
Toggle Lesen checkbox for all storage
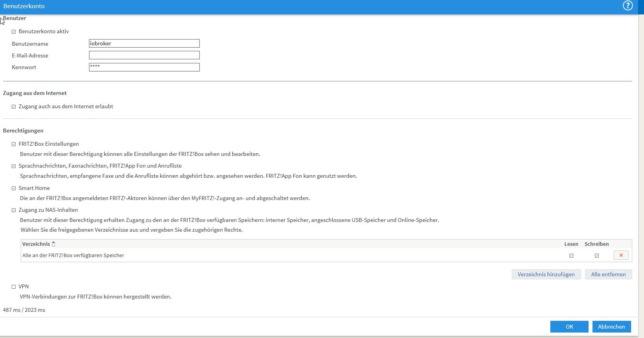(571, 256)
